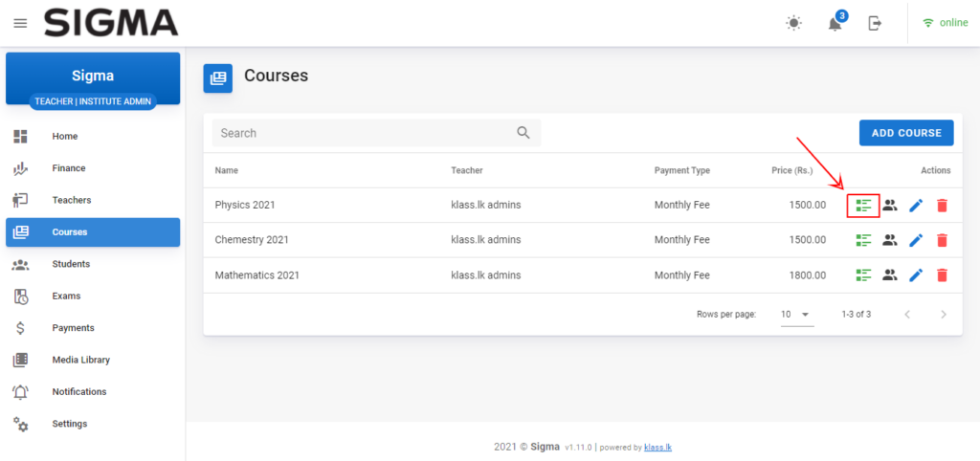Expand the rows per page dropdown
Screen dimensions: 980x461
pyautogui.click(x=796, y=314)
